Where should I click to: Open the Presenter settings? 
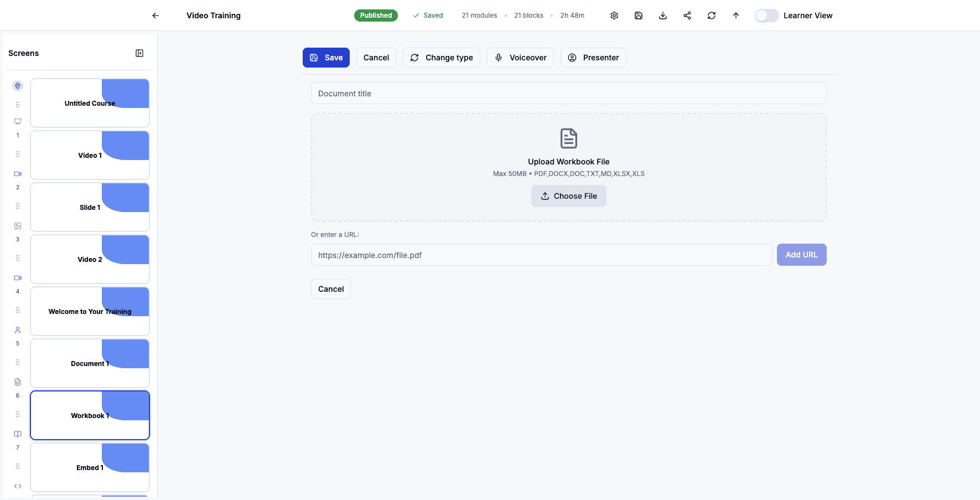[x=593, y=57]
